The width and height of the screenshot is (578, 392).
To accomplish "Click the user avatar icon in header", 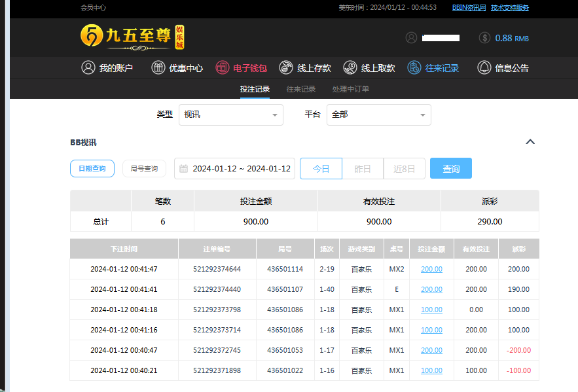I will [x=411, y=38].
